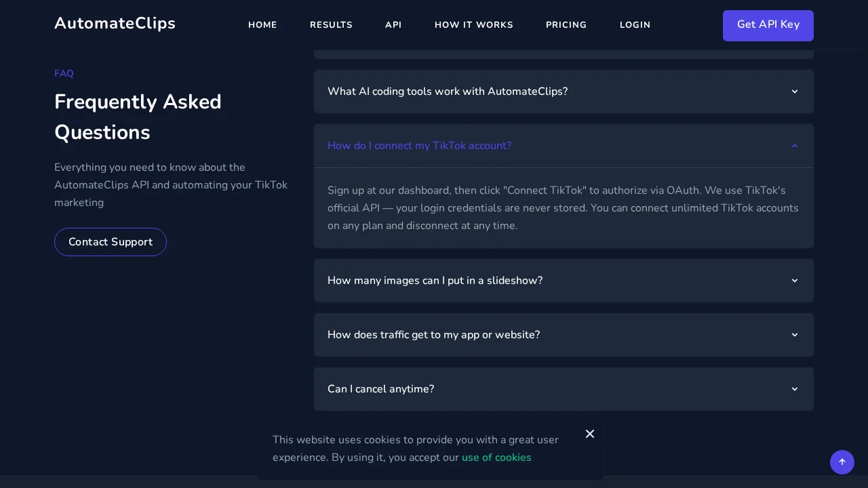Switch to the RESULTS section
This screenshot has width=868, height=488.
(331, 25)
